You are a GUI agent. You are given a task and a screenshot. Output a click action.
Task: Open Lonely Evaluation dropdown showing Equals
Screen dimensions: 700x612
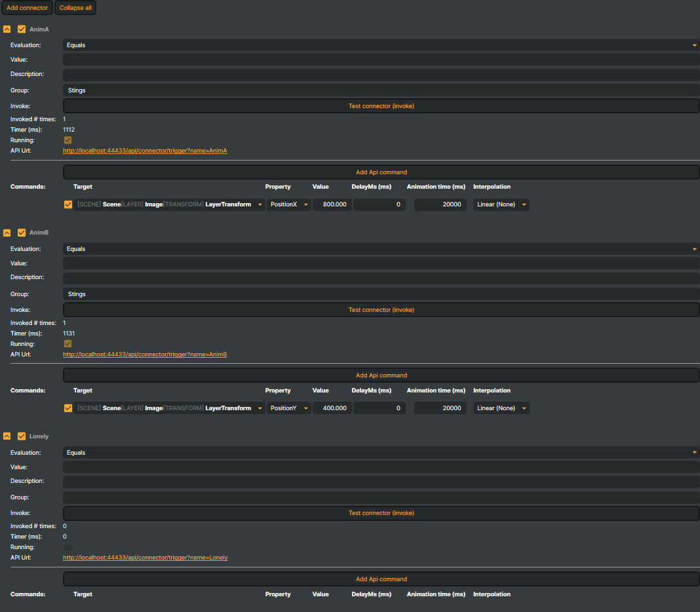pyautogui.click(x=381, y=452)
